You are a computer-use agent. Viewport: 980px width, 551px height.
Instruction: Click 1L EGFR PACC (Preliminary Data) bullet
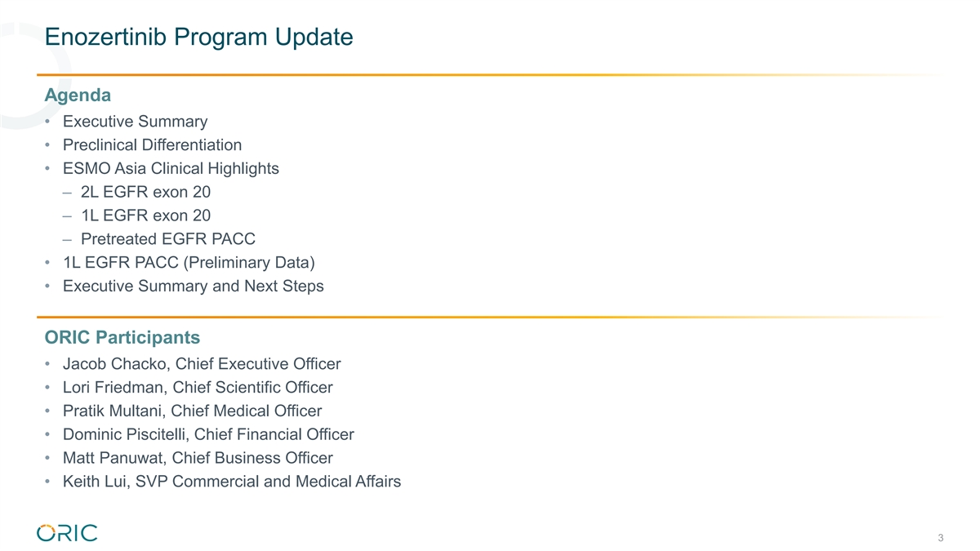[189, 263]
